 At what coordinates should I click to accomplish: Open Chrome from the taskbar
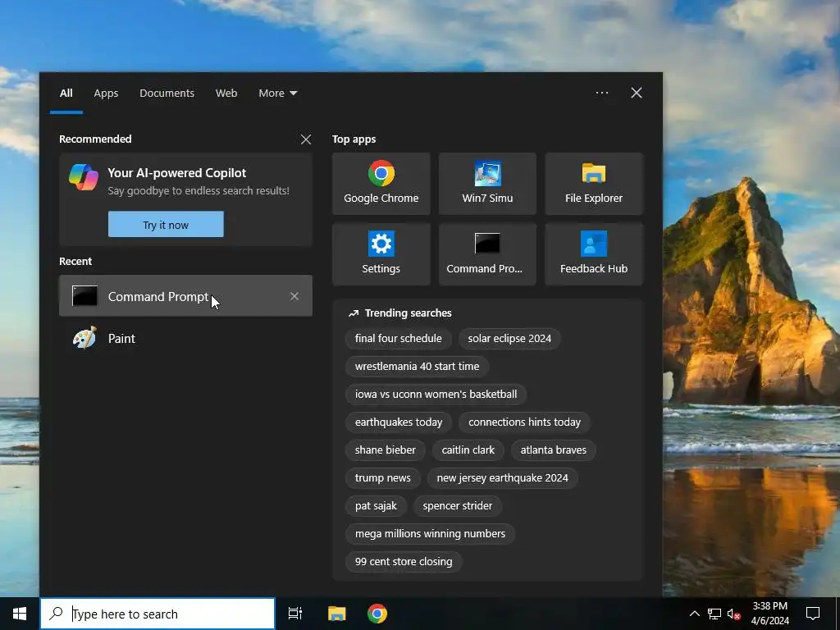click(x=377, y=614)
